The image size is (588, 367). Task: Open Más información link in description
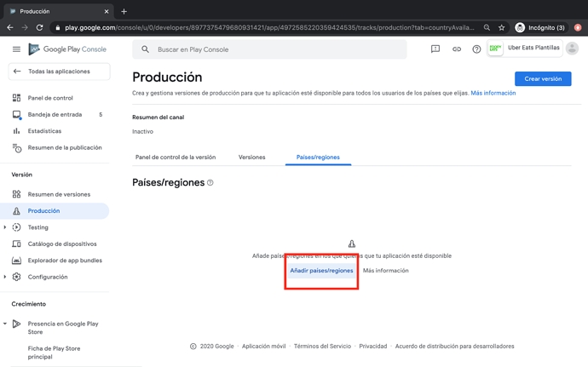point(493,93)
